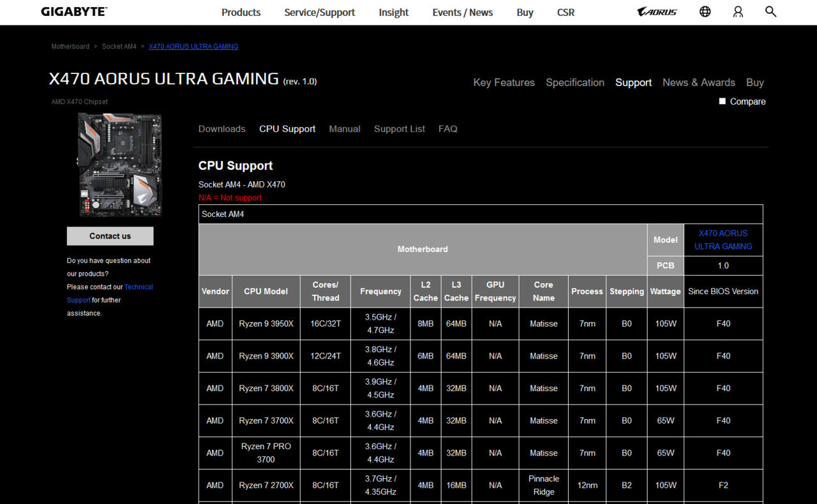The image size is (817, 504).
Task: Go to Socket AM4 breadcrumb
Action: click(x=119, y=47)
